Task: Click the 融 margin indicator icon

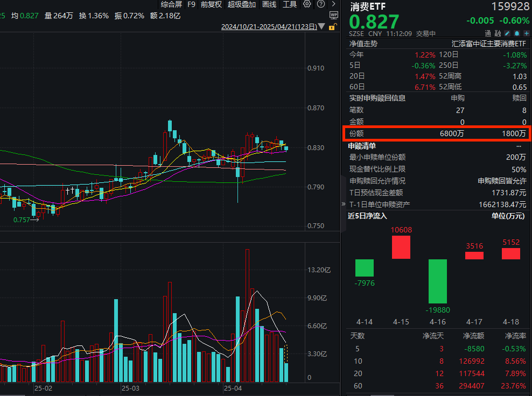Action: (499, 33)
